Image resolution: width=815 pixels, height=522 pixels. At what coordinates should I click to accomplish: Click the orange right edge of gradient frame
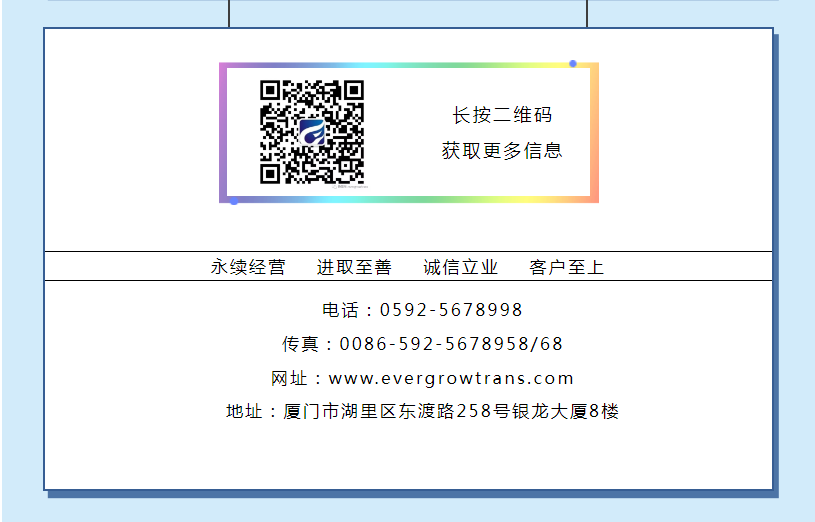click(x=595, y=132)
